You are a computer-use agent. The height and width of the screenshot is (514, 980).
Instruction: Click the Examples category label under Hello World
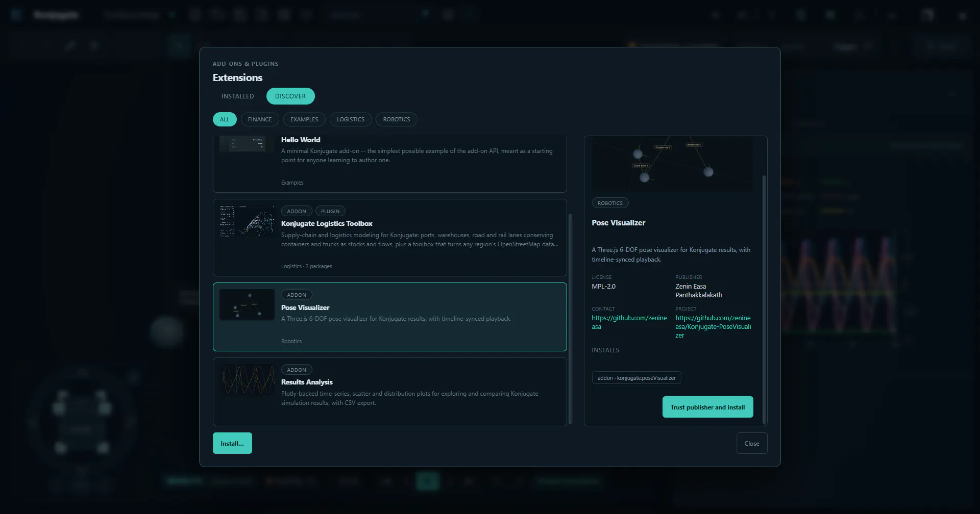point(292,183)
